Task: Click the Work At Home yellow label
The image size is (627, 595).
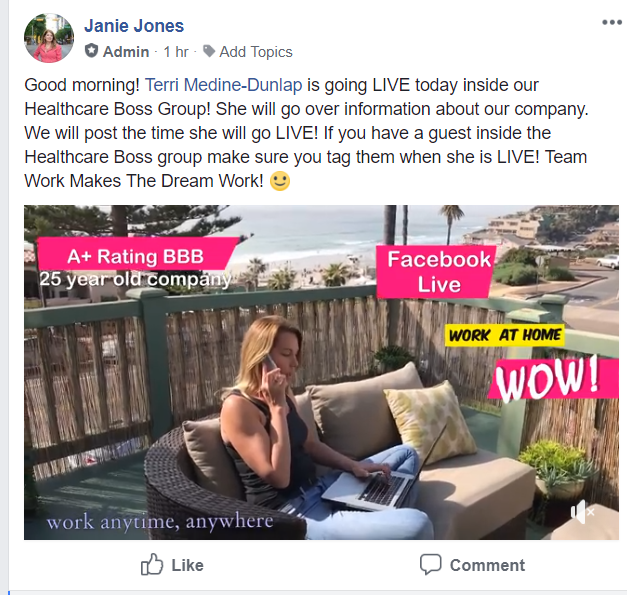Action: [505, 335]
